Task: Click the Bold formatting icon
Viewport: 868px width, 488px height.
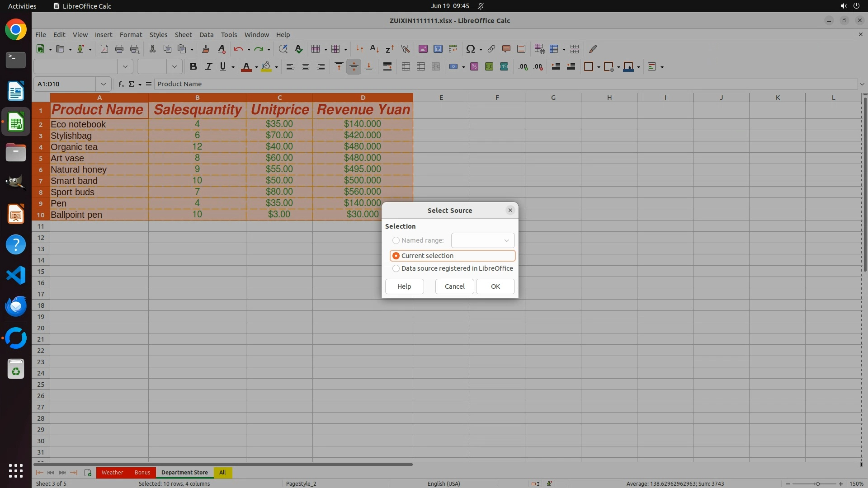Action: point(193,67)
